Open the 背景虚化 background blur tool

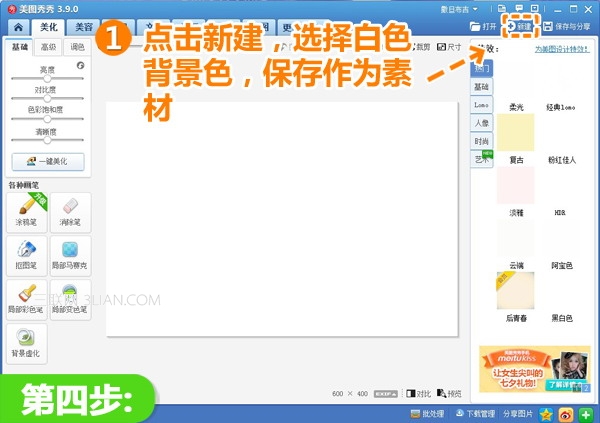coord(27,343)
